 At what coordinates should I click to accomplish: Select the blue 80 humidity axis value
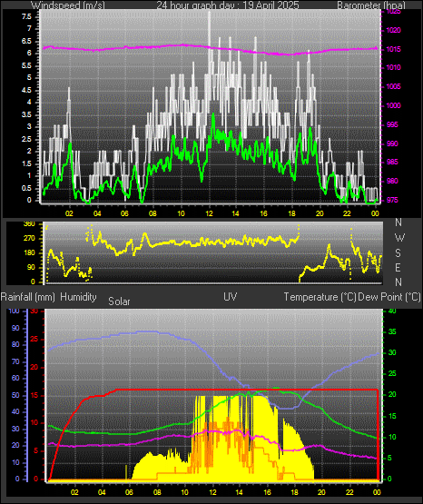[x=15, y=344]
